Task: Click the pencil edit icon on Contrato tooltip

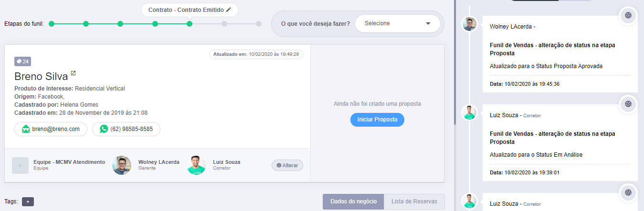Action: point(229,10)
